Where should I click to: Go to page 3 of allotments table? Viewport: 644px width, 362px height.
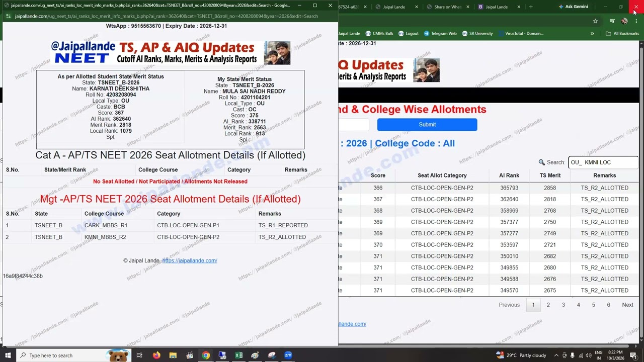point(563,305)
